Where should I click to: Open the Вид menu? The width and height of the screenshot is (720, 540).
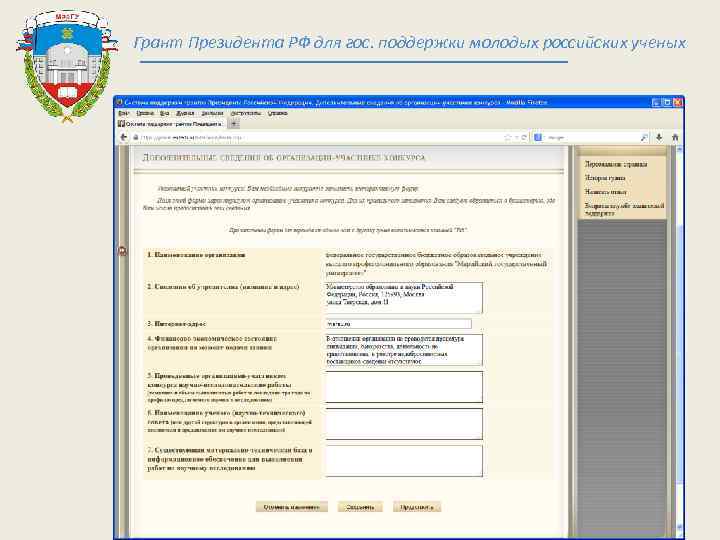(x=164, y=113)
